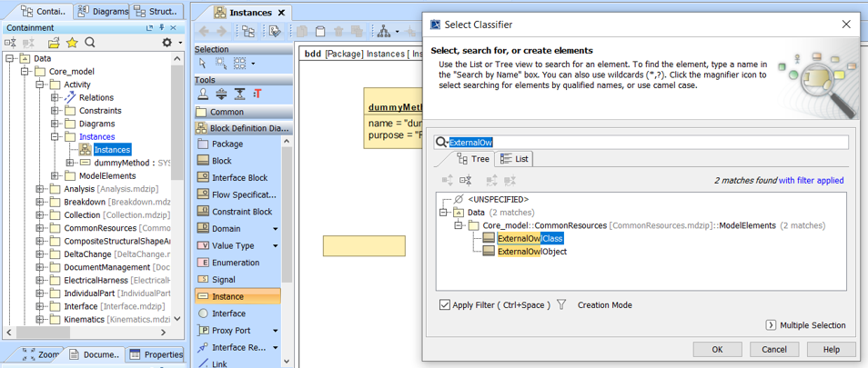This screenshot has height=368, width=868.
Task: Select the Package tool in palette
Action: (x=227, y=144)
